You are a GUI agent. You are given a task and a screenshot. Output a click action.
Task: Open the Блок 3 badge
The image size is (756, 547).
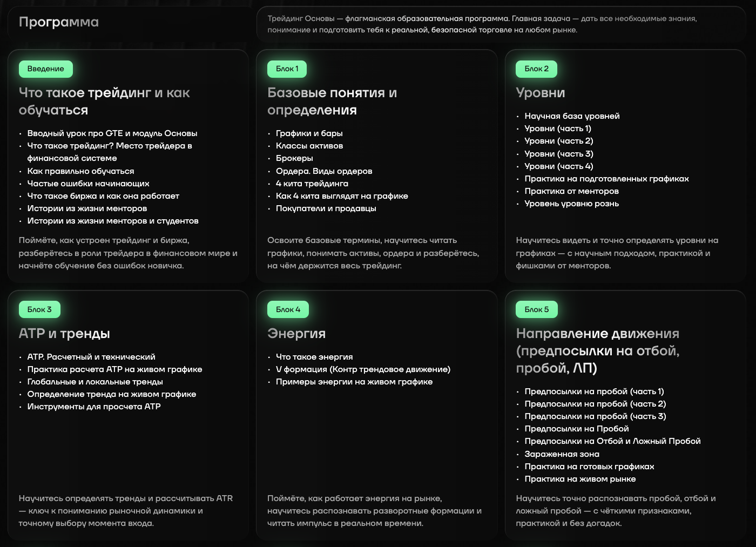point(39,309)
